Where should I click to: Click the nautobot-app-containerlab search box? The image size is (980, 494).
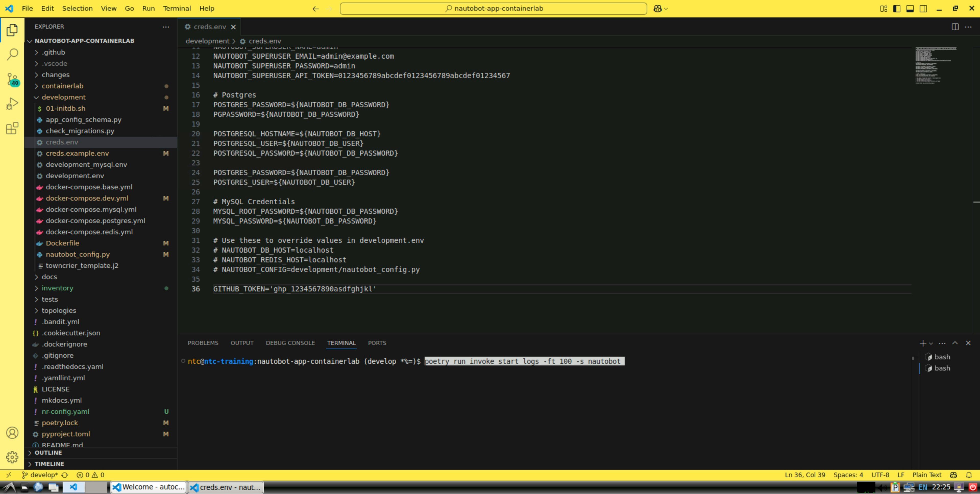tap(493, 8)
